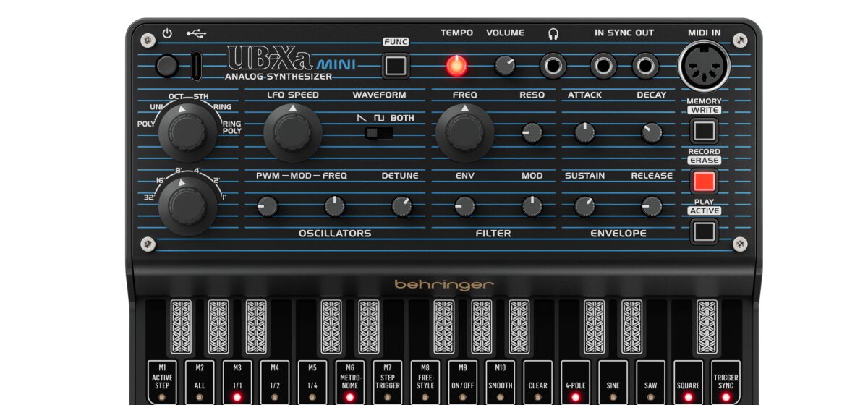The width and height of the screenshot is (868, 405).
Task: Tap black touch key between M10 and CLEAR
Action: 519,325
